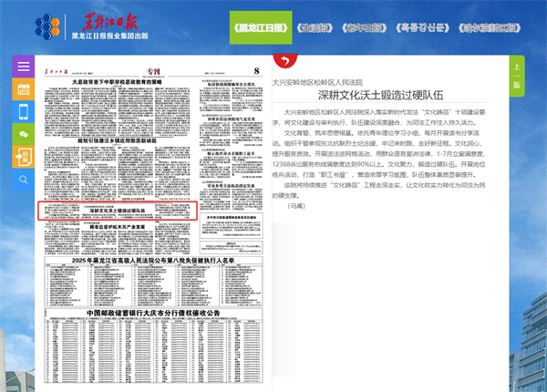Open article 规划引领激活乡镇近郊旅游新动能 on page
The image size is (547, 392).
(x=117, y=141)
